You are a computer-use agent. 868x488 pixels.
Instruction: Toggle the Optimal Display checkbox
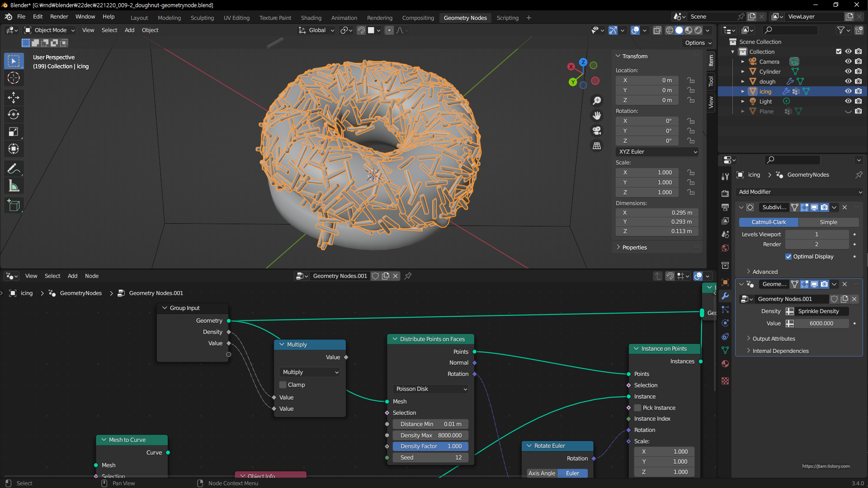[x=788, y=257]
